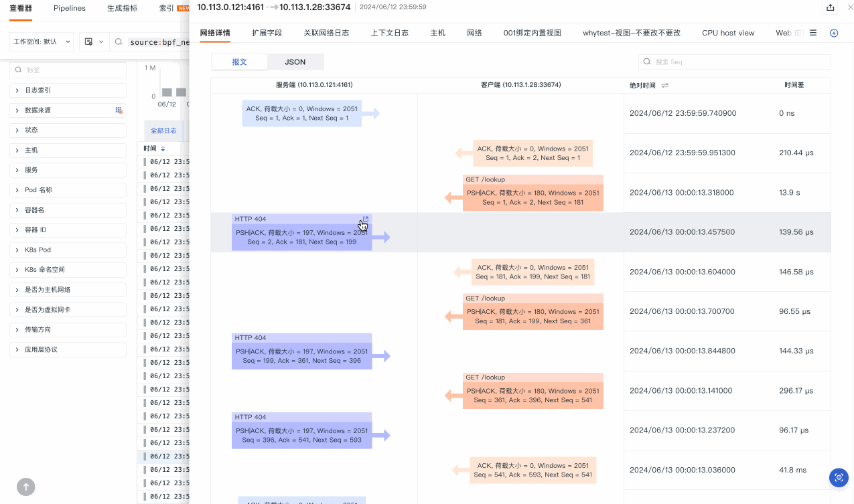Click the 时间 column sort arrow
854x504 pixels.
click(x=163, y=149)
